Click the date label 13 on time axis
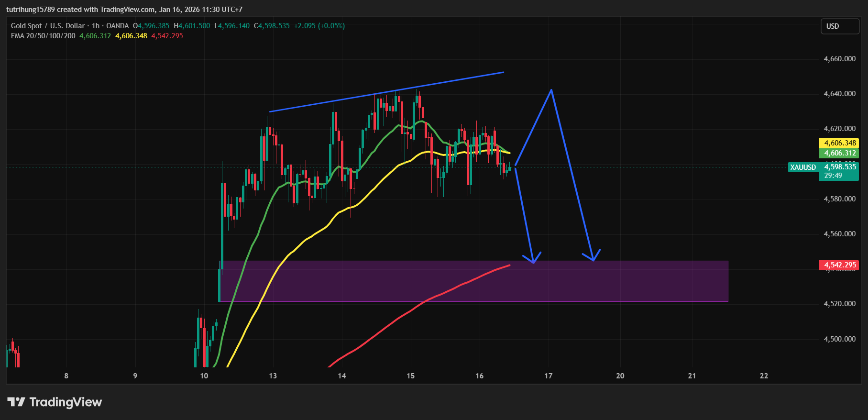Viewport: 868px width, 420px height. point(273,376)
